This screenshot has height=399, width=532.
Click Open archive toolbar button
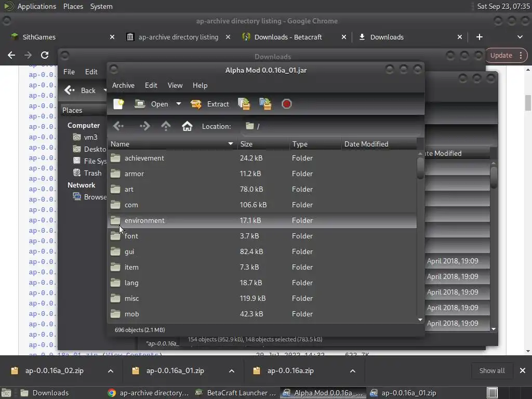point(151,104)
